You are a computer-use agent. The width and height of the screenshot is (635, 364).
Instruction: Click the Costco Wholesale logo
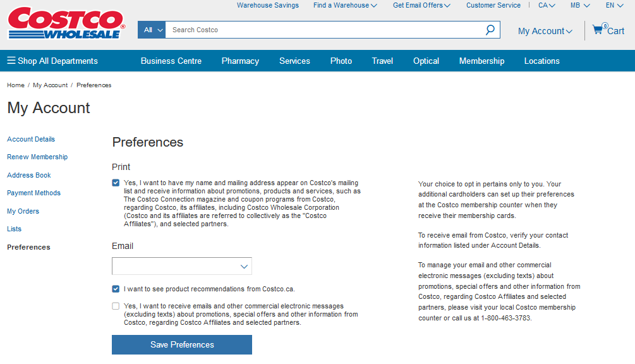click(66, 23)
